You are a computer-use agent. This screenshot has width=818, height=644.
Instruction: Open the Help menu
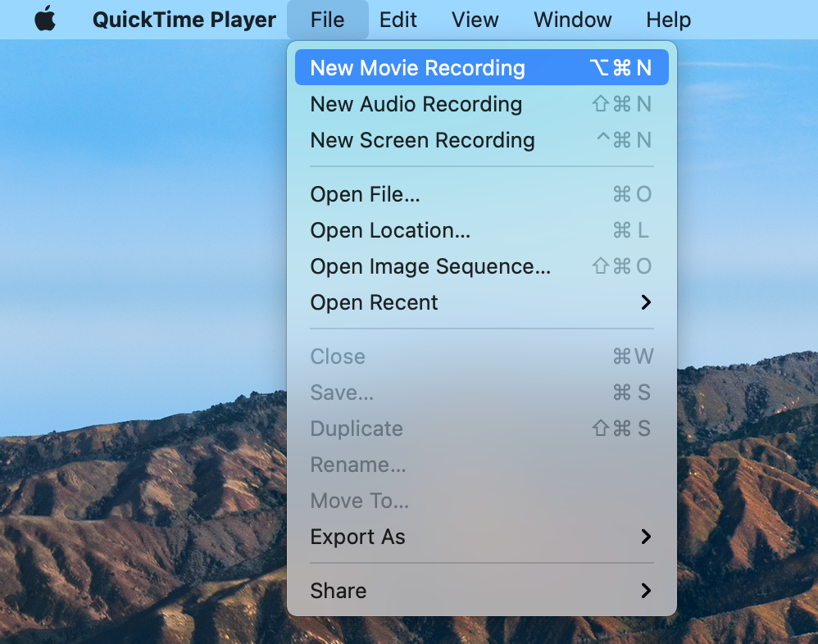(x=668, y=20)
